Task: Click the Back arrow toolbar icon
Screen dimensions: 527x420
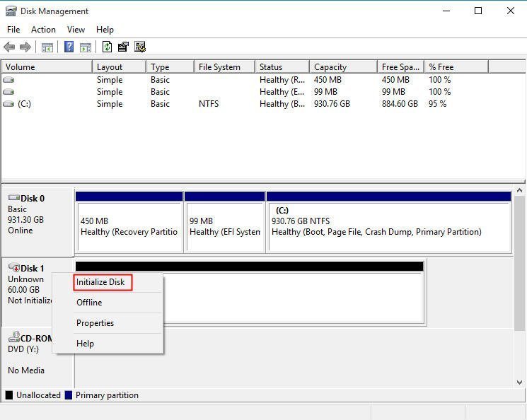Action: click(x=9, y=47)
